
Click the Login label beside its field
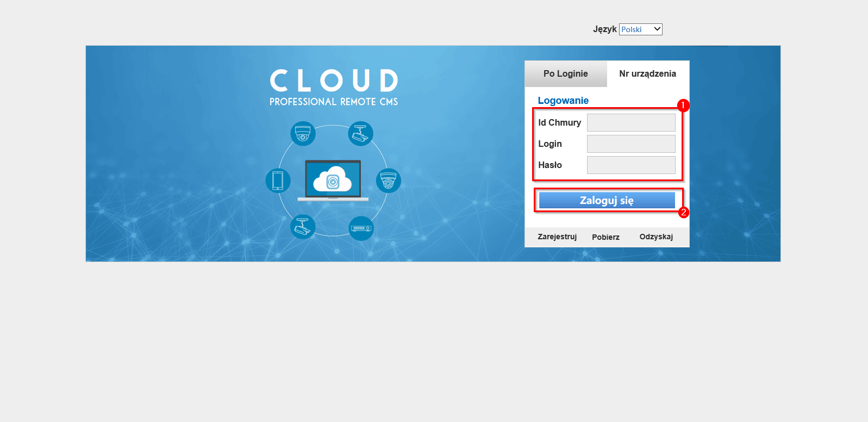click(x=550, y=144)
